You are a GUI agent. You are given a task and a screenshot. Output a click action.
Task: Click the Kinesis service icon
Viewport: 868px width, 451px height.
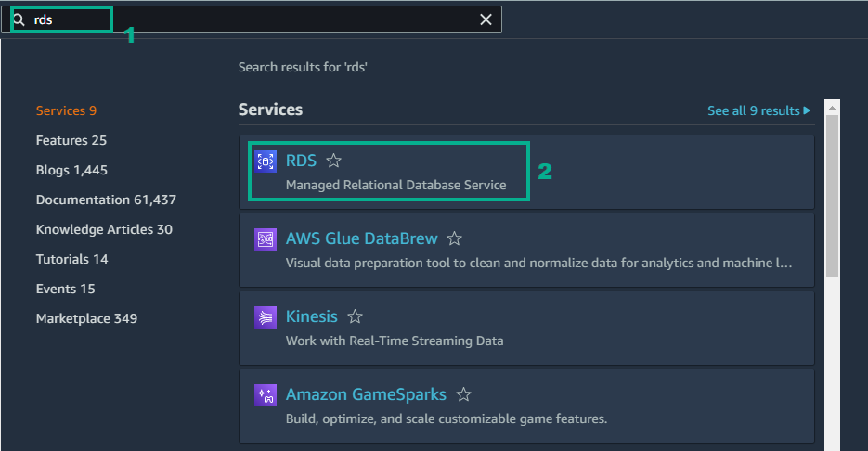click(x=266, y=317)
